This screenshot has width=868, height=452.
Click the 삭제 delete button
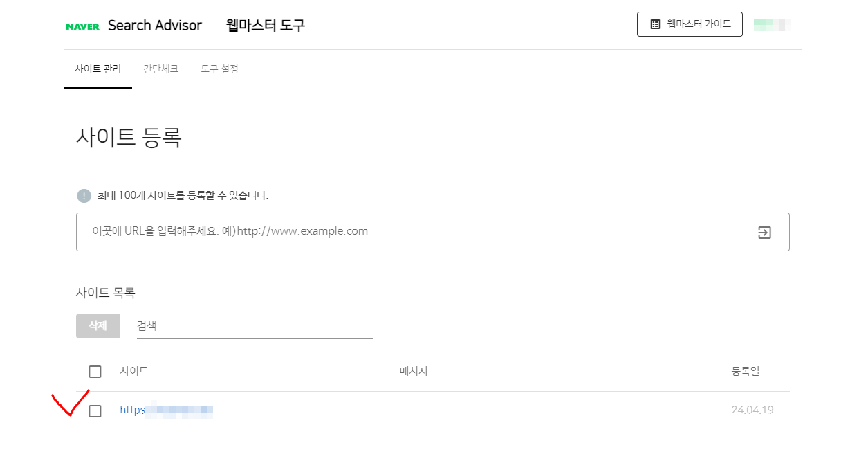click(x=98, y=325)
